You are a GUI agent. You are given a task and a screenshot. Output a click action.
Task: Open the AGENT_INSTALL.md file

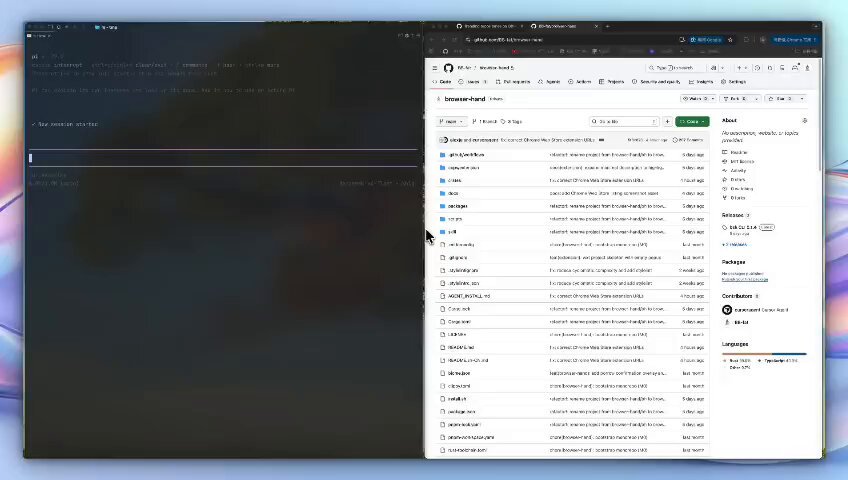(x=469, y=296)
